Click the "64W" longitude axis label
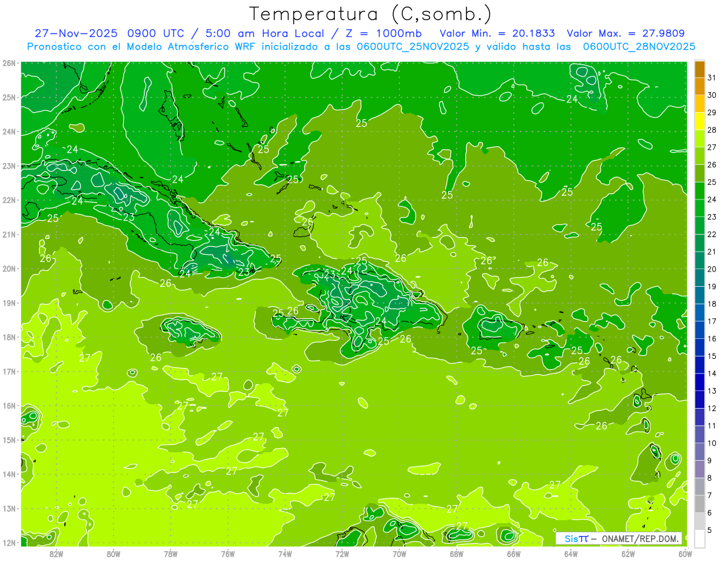The image size is (728, 562). [x=570, y=554]
